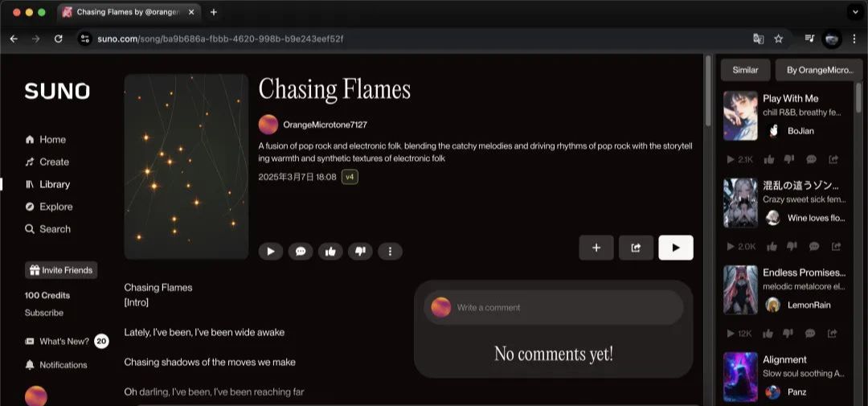Switch to the Similar tab
868x406 pixels.
[x=745, y=70]
